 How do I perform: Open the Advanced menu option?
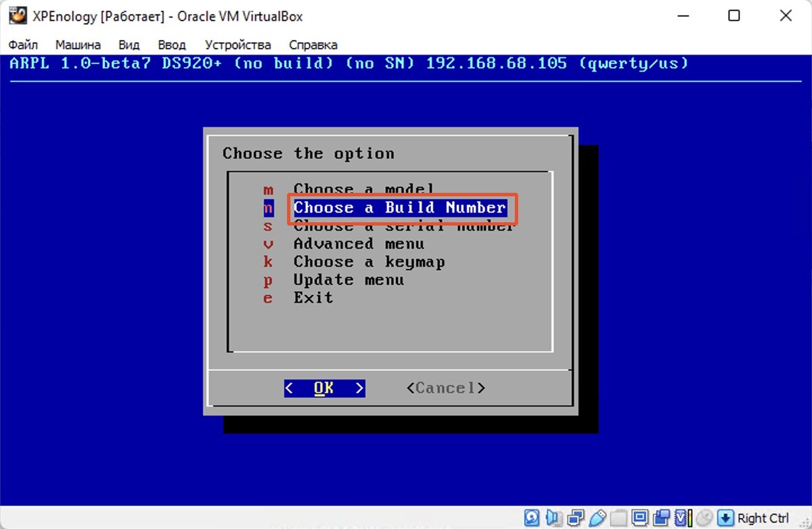pyautogui.click(x=359, y=244)
